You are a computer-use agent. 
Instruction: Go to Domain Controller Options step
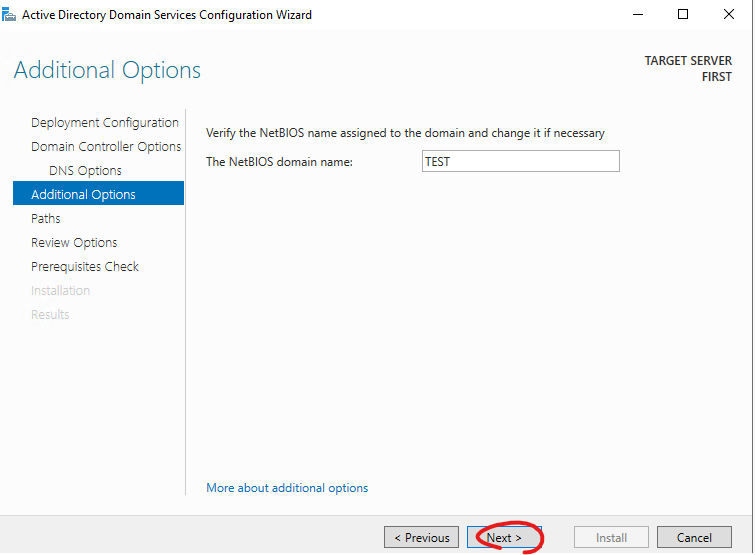coord(106,146)
